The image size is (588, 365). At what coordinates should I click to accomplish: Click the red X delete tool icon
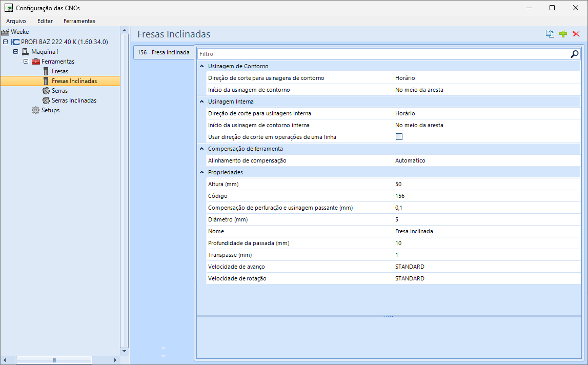coord(576,34)
